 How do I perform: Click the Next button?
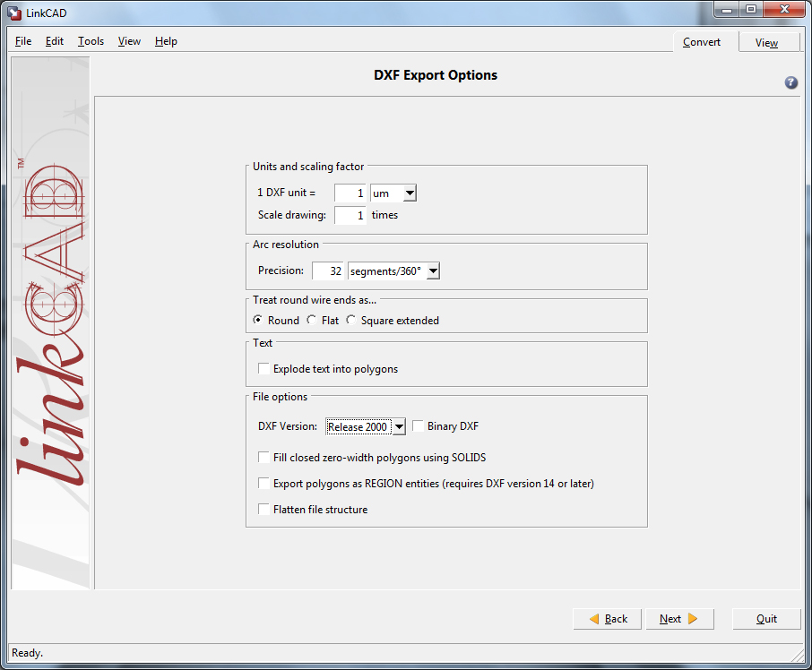(679, 619)
